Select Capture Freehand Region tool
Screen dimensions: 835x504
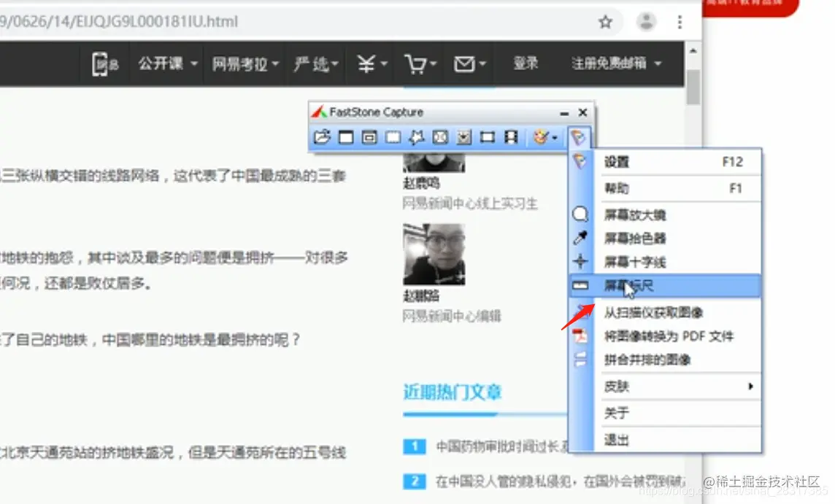[x=417, y=137]
